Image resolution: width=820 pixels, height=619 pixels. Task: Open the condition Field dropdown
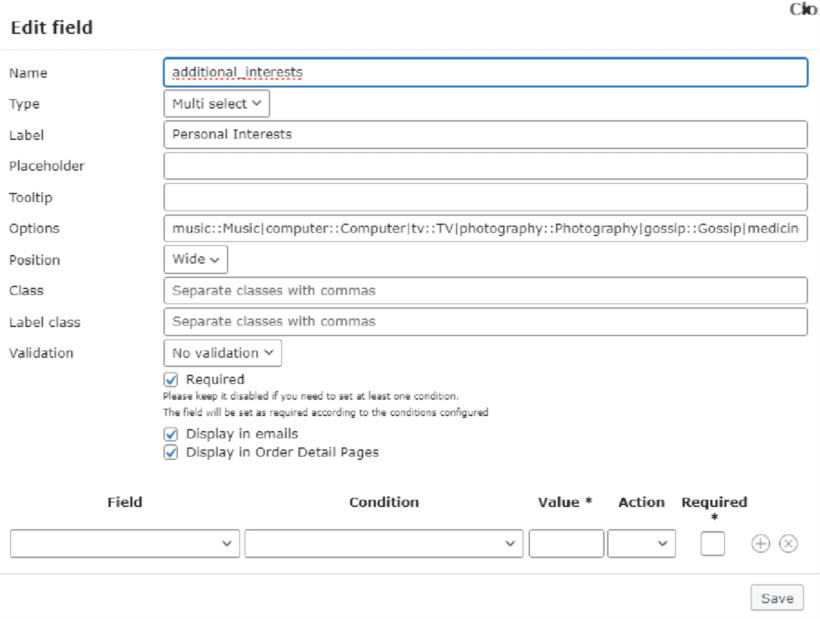pyautogui.click(x=124, y=543)
